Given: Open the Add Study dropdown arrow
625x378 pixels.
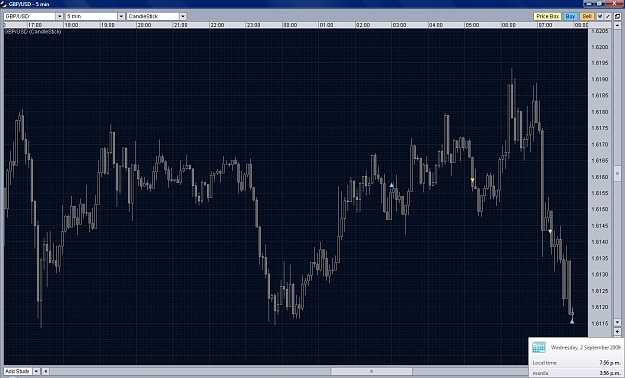Looking at the screenshot, I should point(36,371).
